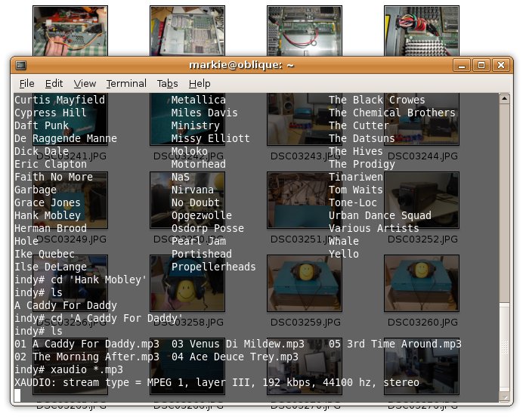Screen dimensions: 523x420
Task: Click 'Missy Elliott' in the listing
Action: pyautogui.click(x=210, y=138)
